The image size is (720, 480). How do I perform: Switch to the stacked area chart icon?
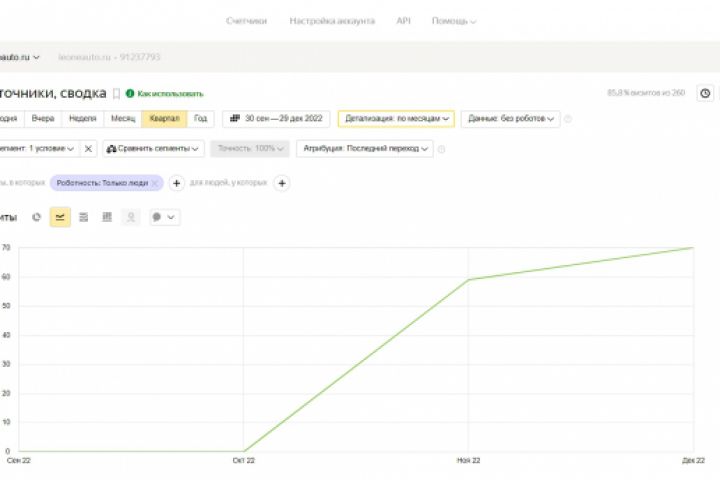coord(84,217)
